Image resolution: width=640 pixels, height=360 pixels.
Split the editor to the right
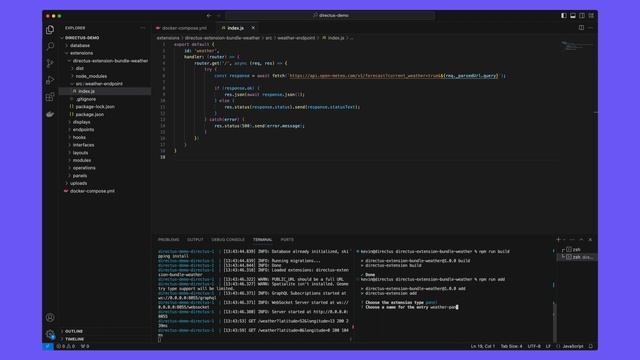coord(581,28)
